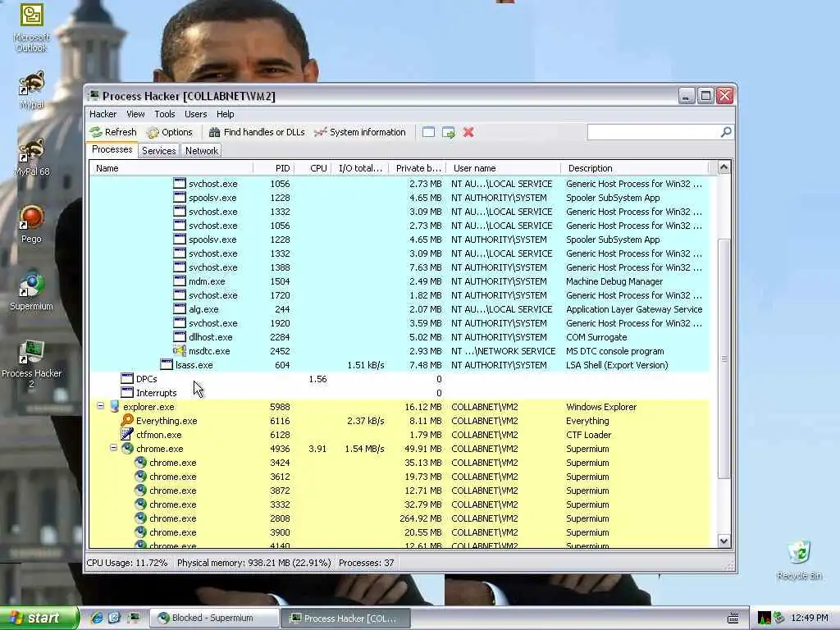Screen dimensions: 840x630
Task: Sort by the User name column header
Action: (504, 168)
